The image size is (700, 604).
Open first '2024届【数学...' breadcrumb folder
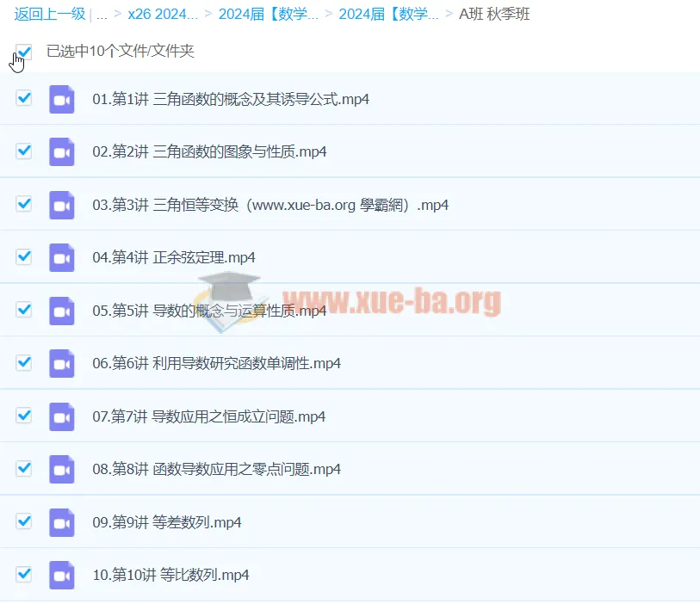click(268, 14)
